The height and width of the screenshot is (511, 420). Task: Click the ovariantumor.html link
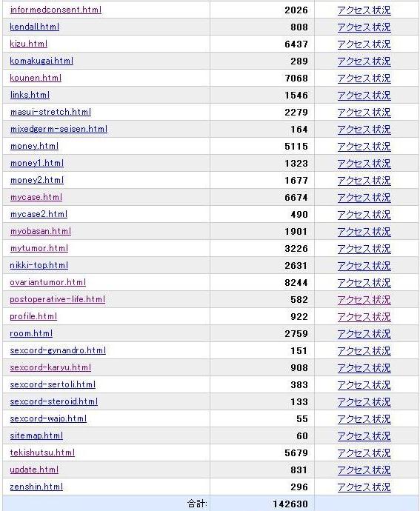click(x=48, y=282)
